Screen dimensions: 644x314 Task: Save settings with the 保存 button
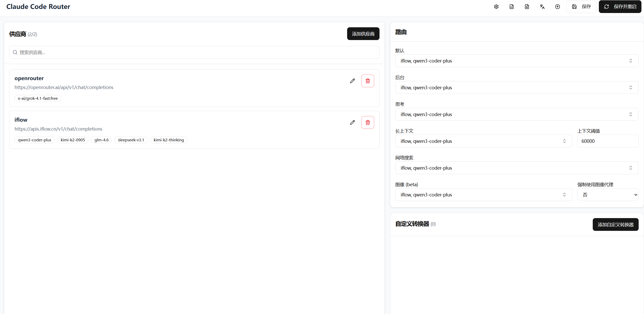coord(581,6)
